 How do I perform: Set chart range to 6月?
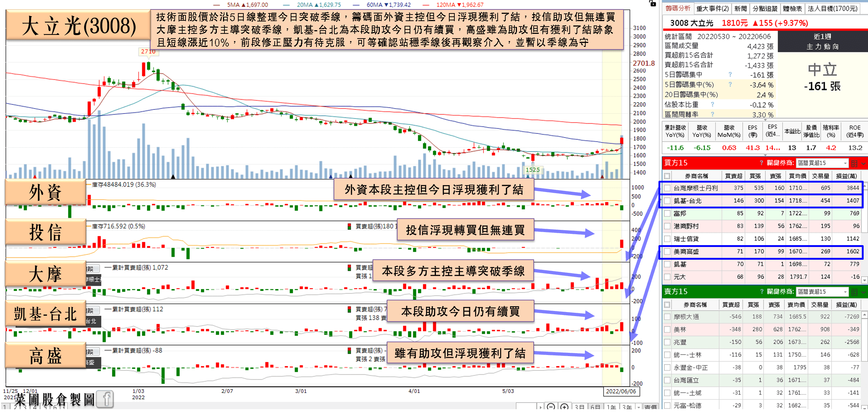(x=596, y=407)
